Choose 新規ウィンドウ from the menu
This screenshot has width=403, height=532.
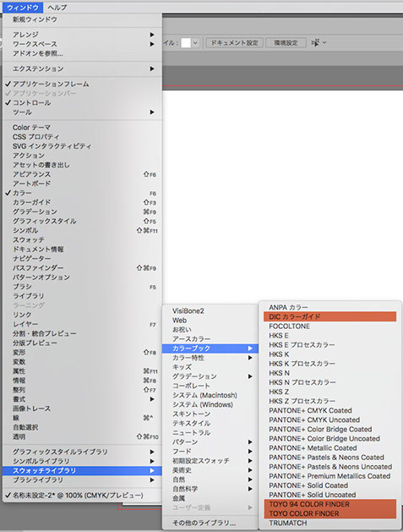(x=82, y=19)
